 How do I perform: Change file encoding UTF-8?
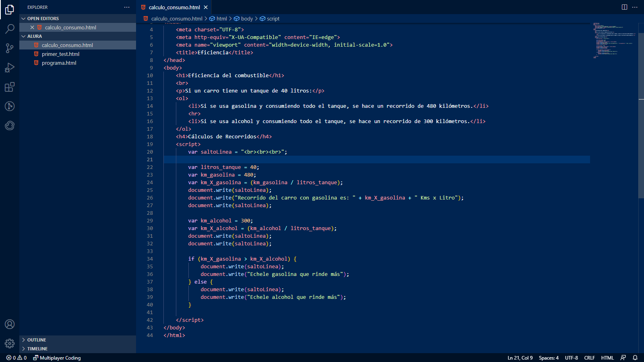[571, 358]
